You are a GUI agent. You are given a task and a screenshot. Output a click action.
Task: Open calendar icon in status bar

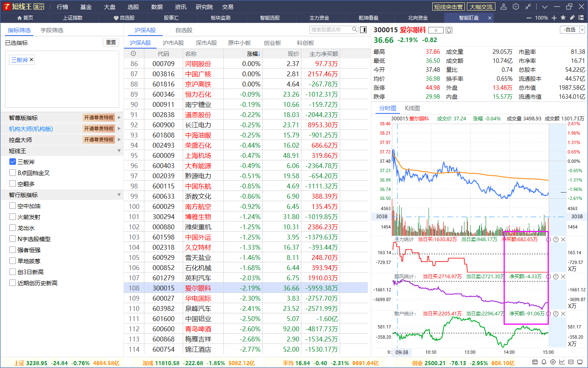535,362
